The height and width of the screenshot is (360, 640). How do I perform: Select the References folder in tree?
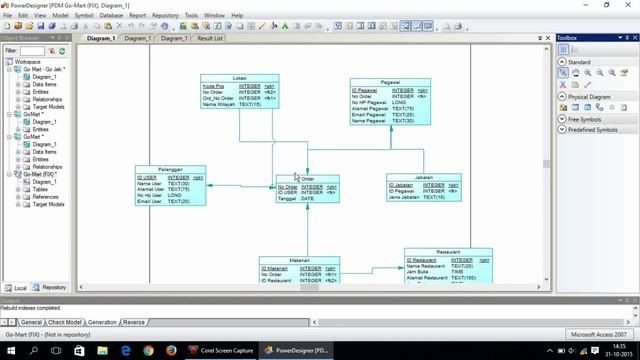click(x=45, y=197)
